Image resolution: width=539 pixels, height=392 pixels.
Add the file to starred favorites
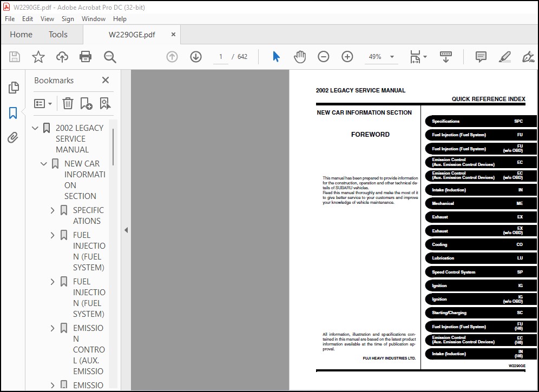pyautogui.click(x=38, y=57)
